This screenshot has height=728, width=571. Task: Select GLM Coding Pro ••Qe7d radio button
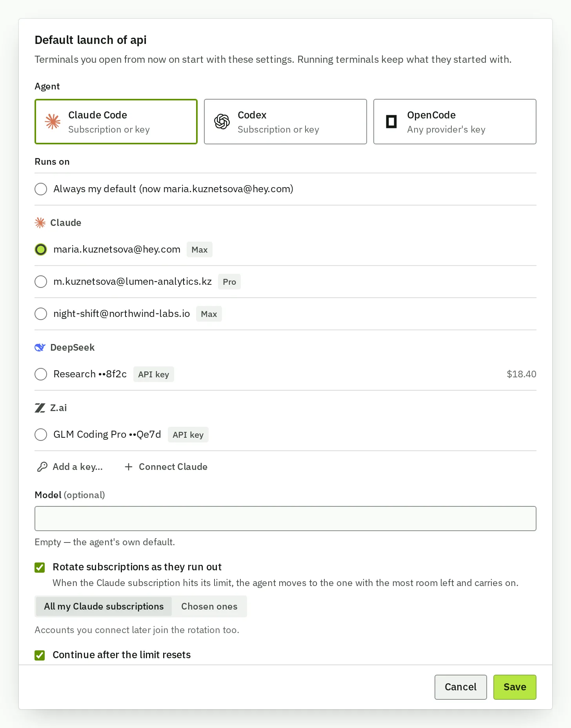(x=41, y=435)
